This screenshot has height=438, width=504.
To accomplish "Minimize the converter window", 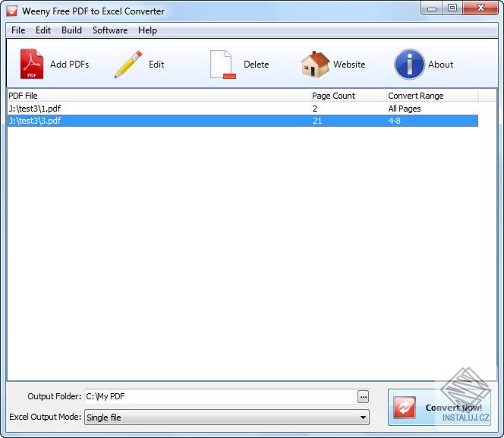I will (432, 8).
